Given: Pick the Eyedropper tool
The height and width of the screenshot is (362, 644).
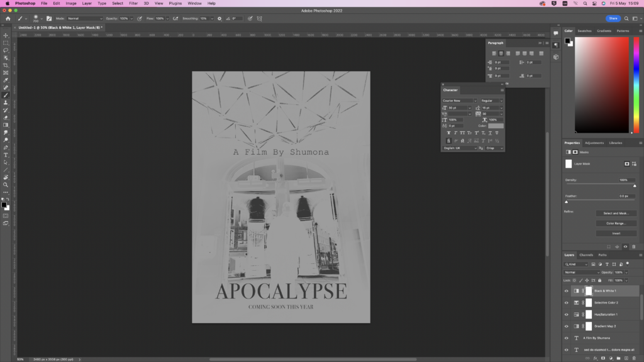Looking at the screenshot, I should tap(6, 80).
